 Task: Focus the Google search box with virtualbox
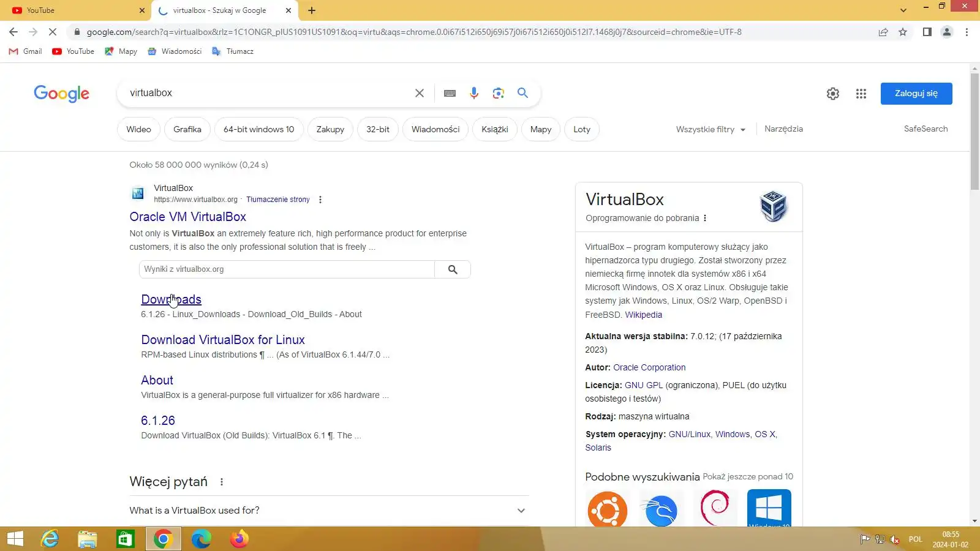click(x=266, y=93)
